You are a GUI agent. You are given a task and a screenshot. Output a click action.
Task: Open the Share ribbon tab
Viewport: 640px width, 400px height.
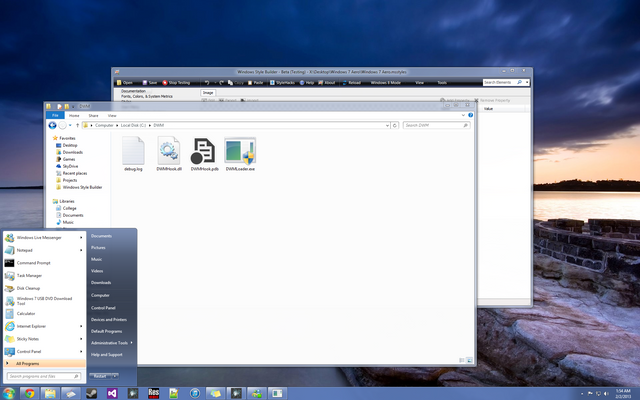tap(93, 116)
